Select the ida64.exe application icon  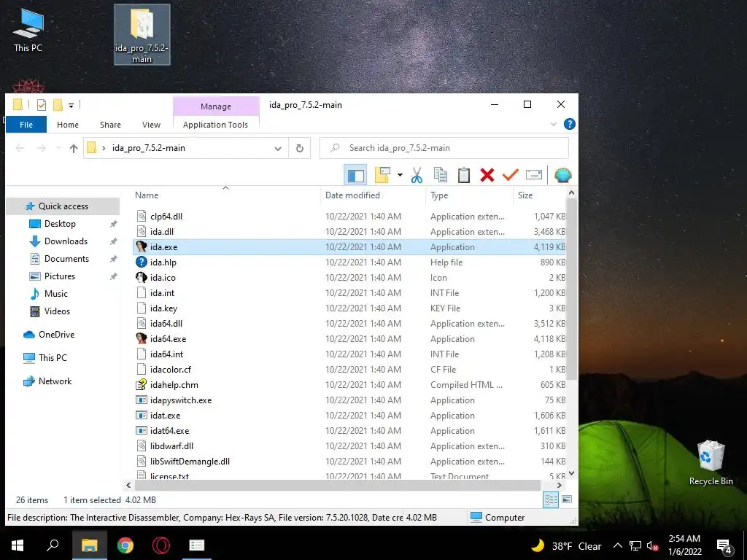tap(141, 338)
